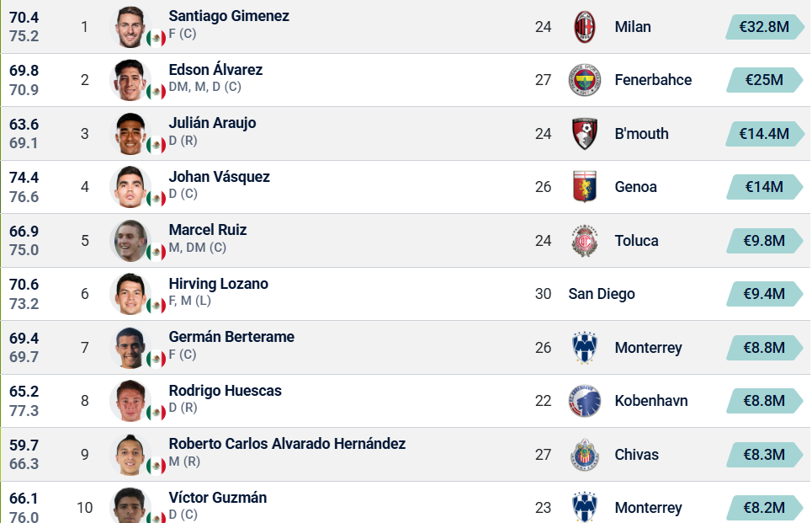Click Hirving Lozano's player name
This screenshot has width=812, height=523.
(218, 284)
